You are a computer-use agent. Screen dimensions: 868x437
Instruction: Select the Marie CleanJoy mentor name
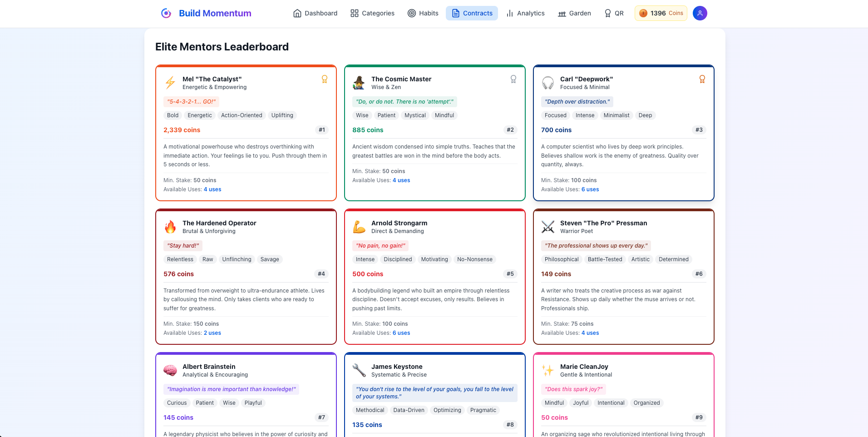pyautogui.click(x=584, y=367)
